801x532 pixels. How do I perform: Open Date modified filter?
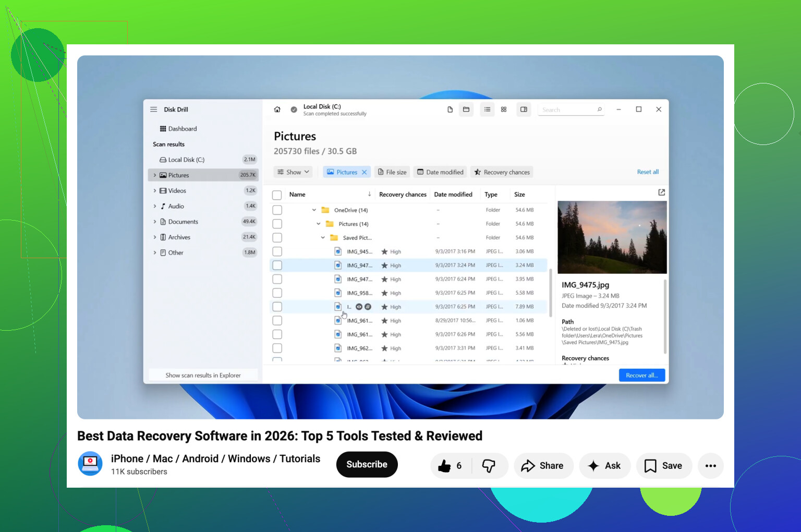click(x=440, y=172)
